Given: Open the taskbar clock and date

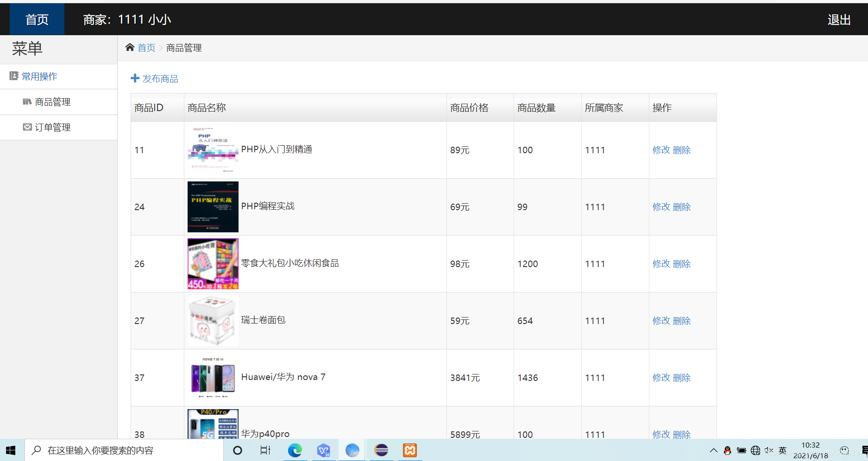Looking at the screenshot, I should click(811, 450).
